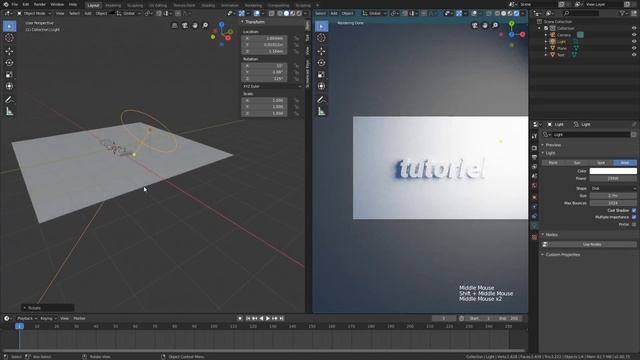Open the light Shape dropdown
The image size is (640, 360).
coord(613,189)
